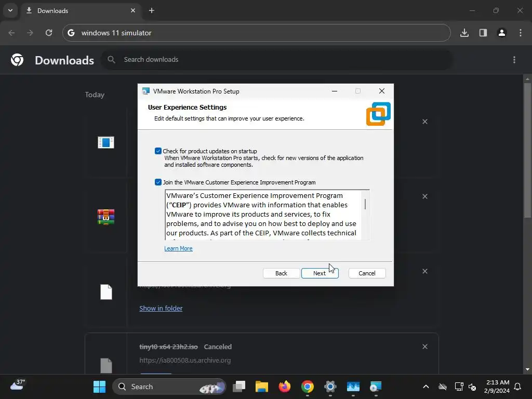Viewport: 532px width, 399px height.
Task: Switch to Chrome in the taskbar
Action: [x=308, y=387]
